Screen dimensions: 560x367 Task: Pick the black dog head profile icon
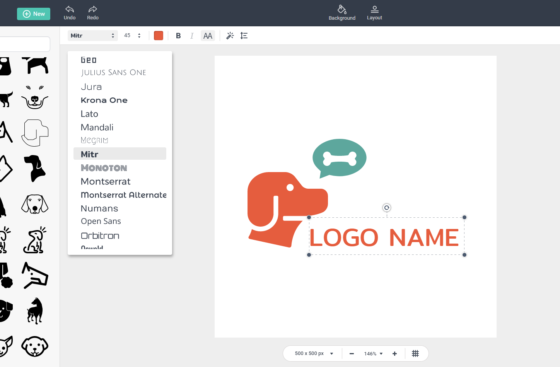point(35,168)
